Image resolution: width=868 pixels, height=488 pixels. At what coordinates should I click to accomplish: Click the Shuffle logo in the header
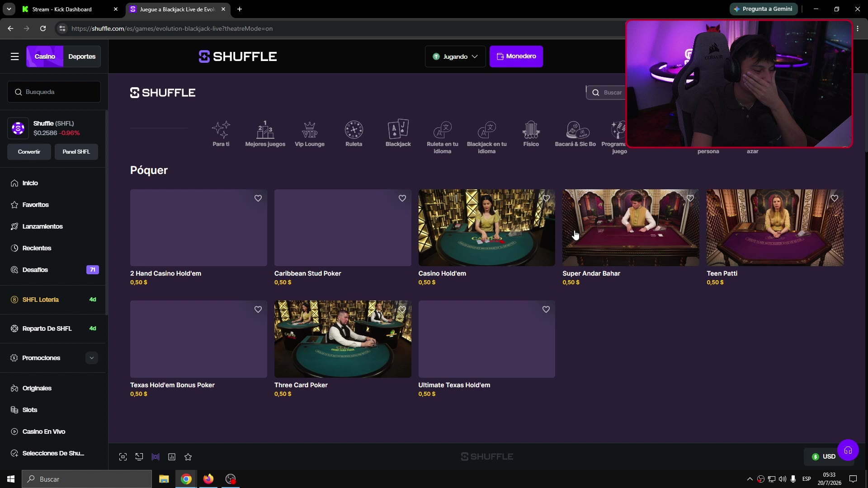pos(238,56)
